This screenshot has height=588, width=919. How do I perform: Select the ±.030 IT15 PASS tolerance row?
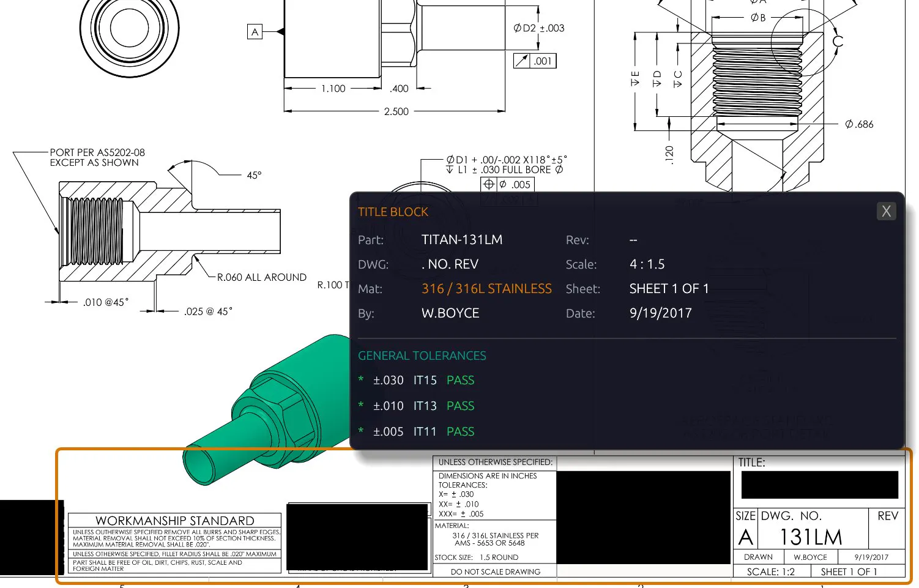(417, 380)
